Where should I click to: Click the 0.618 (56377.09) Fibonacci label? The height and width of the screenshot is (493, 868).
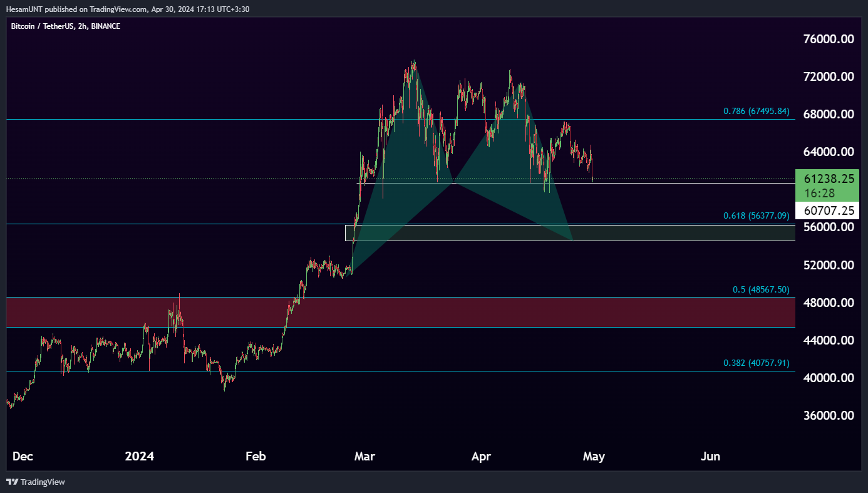(x=757, y=215)
